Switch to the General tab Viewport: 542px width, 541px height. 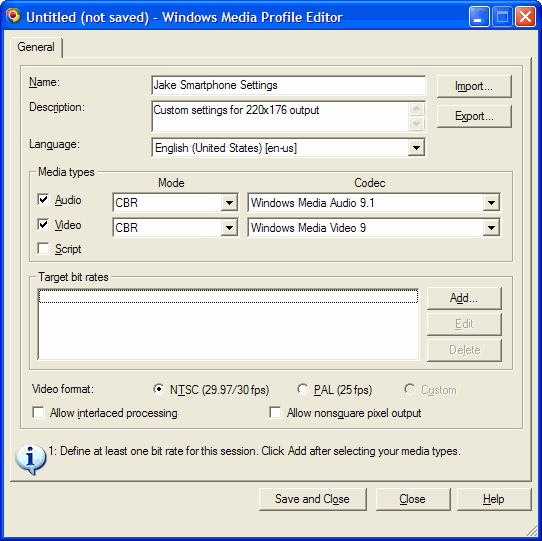point(36,47)
